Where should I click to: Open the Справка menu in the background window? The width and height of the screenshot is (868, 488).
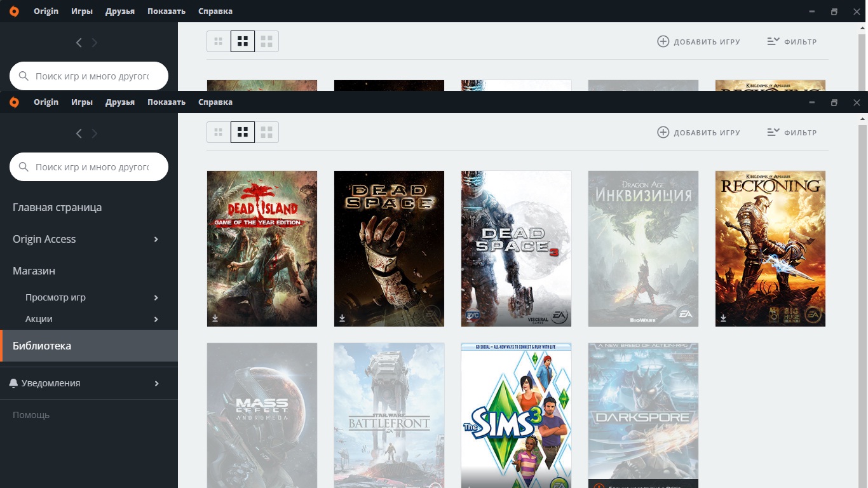(215, 11)
